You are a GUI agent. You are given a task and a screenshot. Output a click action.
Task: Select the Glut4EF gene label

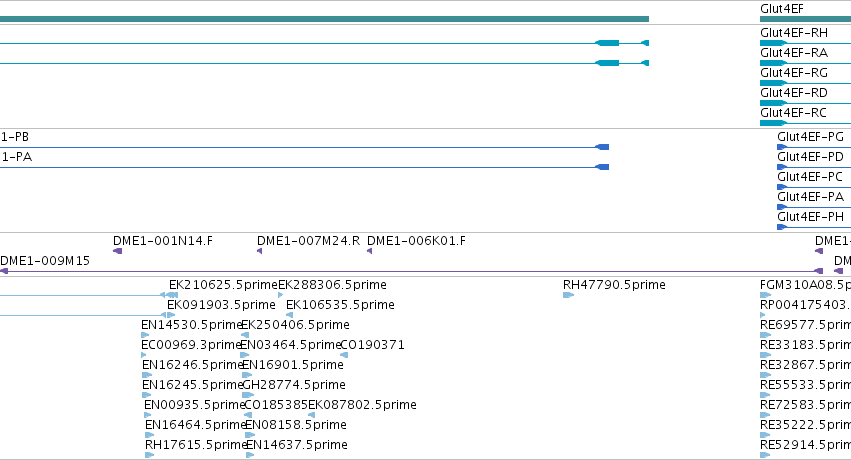[x=782, y=9]
